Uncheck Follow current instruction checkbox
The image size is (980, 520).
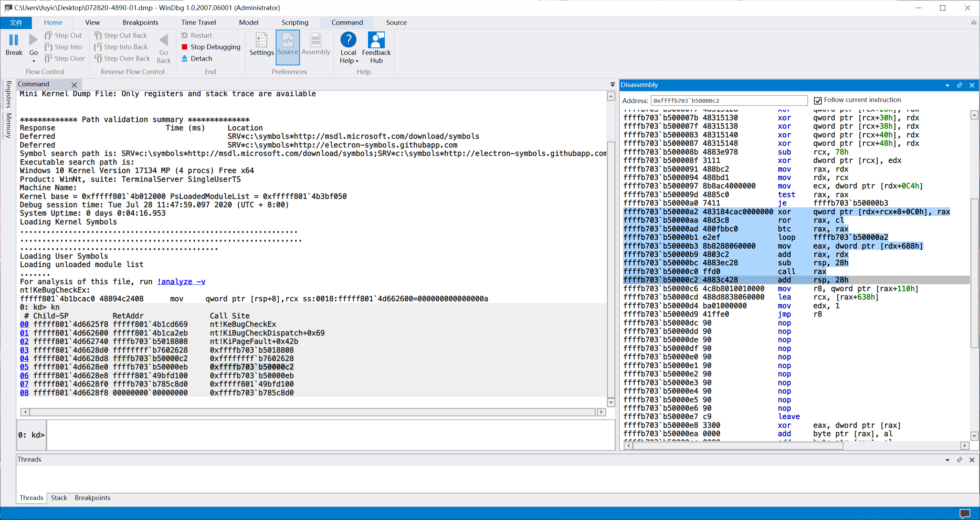817,100
